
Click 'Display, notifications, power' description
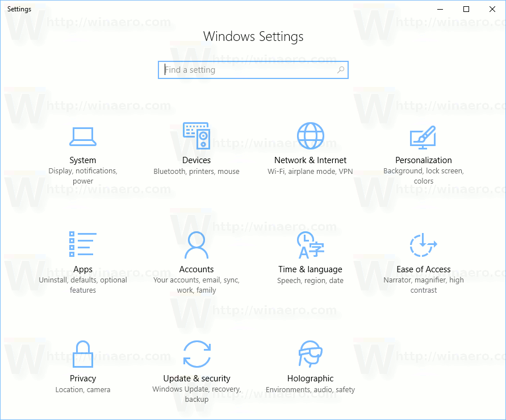(x=83, y=176)
